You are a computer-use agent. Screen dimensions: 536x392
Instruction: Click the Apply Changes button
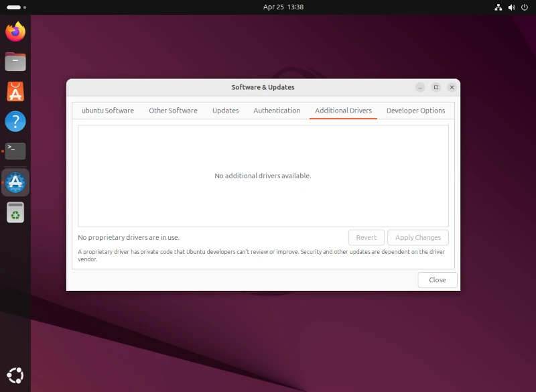(417, 237)
